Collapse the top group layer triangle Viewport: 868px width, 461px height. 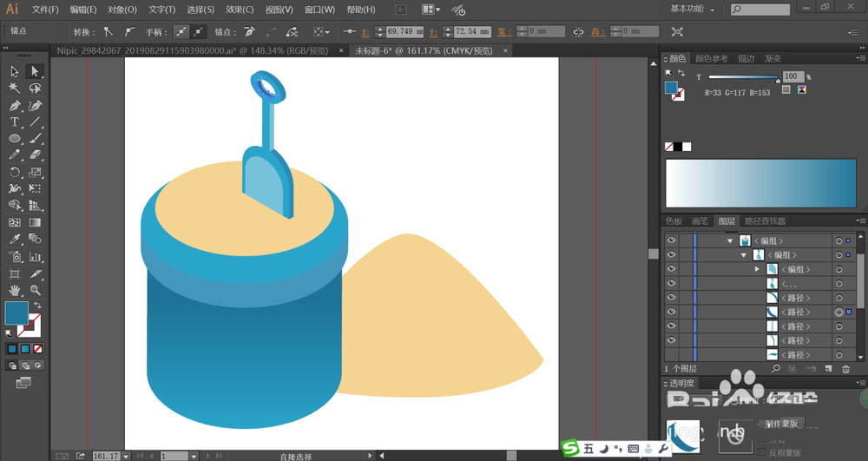pos(730,240)
